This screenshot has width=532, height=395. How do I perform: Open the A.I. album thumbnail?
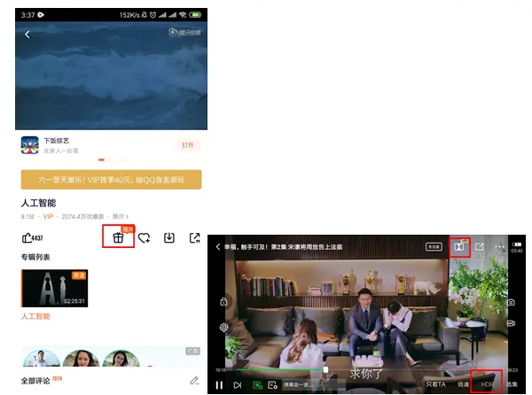click(55, 289)
